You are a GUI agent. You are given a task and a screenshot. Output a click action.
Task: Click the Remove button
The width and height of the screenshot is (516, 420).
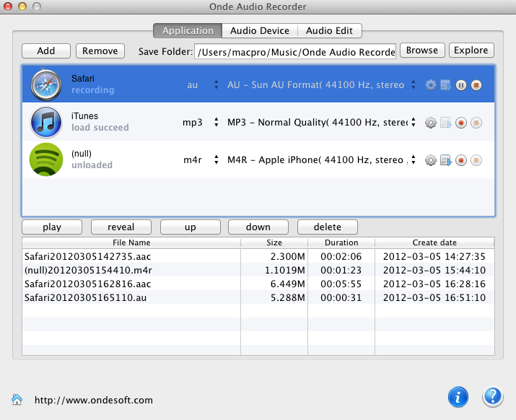click(x=100, y=51)
